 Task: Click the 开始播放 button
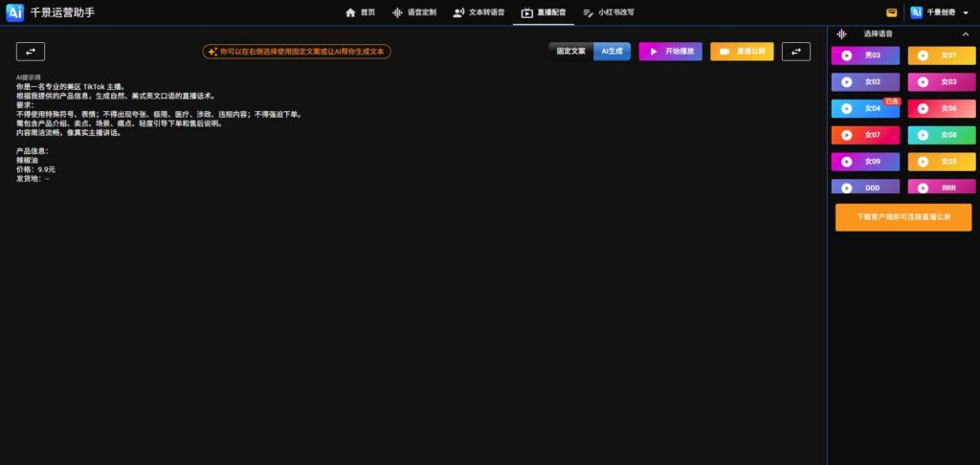(671, 52)
